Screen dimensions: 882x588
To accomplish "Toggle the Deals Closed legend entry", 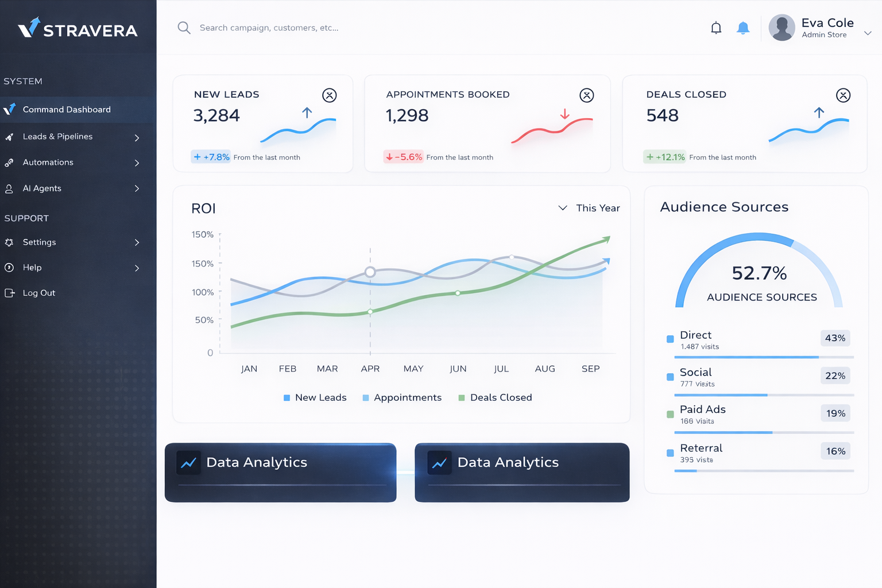I will pyautogui.click(x=495, y=397).
